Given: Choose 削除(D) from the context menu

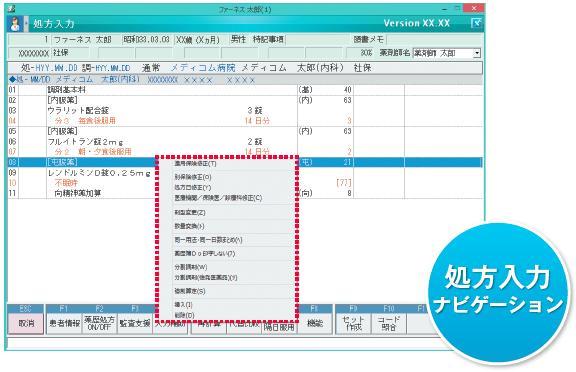Looking at the screenshot, I should (x=184, y=315).
